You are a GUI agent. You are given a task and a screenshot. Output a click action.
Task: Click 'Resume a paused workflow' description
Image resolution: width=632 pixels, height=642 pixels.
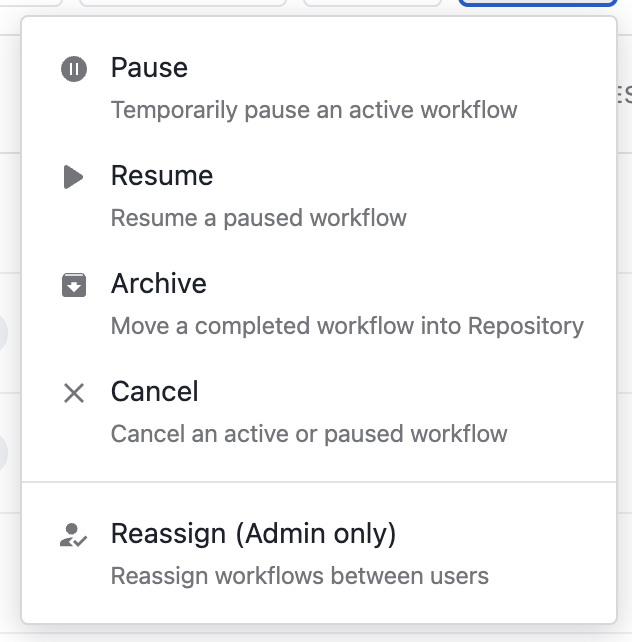tap(259, 218)
